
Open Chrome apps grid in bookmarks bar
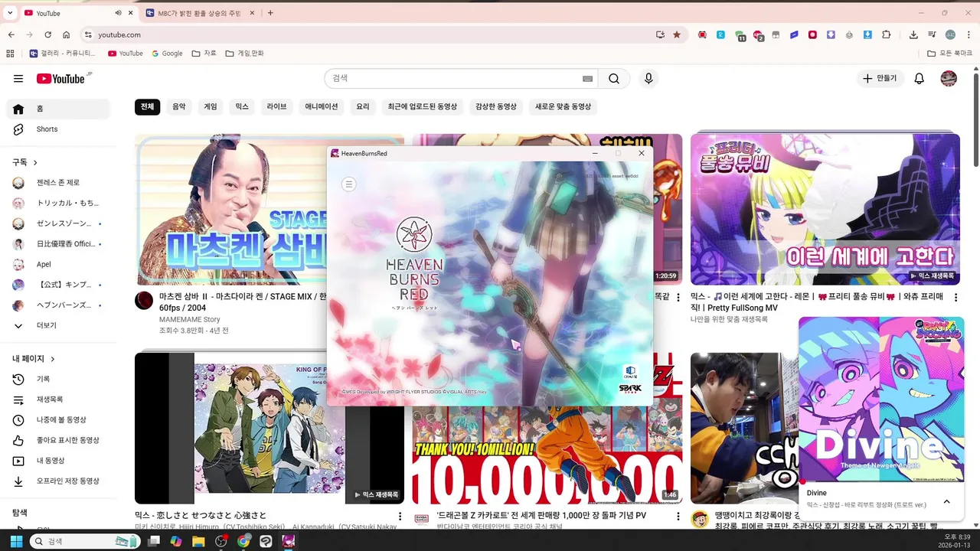pyautogui.click(x=10, y=54)
